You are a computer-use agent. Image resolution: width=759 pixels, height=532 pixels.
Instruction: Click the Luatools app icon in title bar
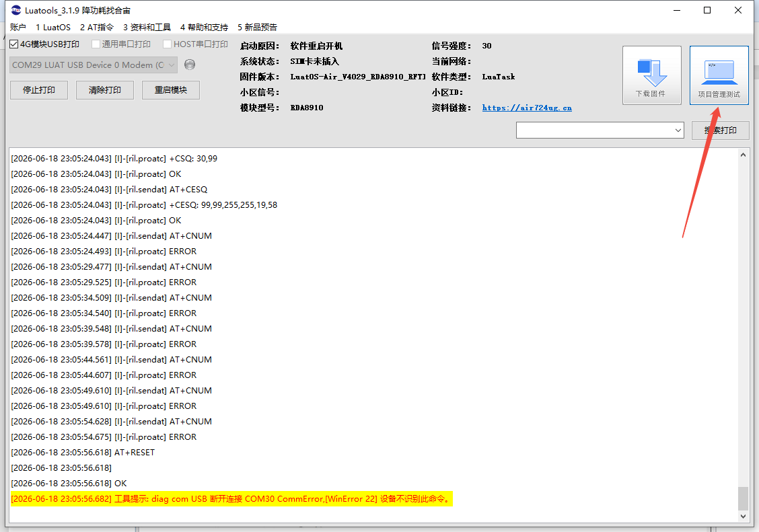(16, 10)
